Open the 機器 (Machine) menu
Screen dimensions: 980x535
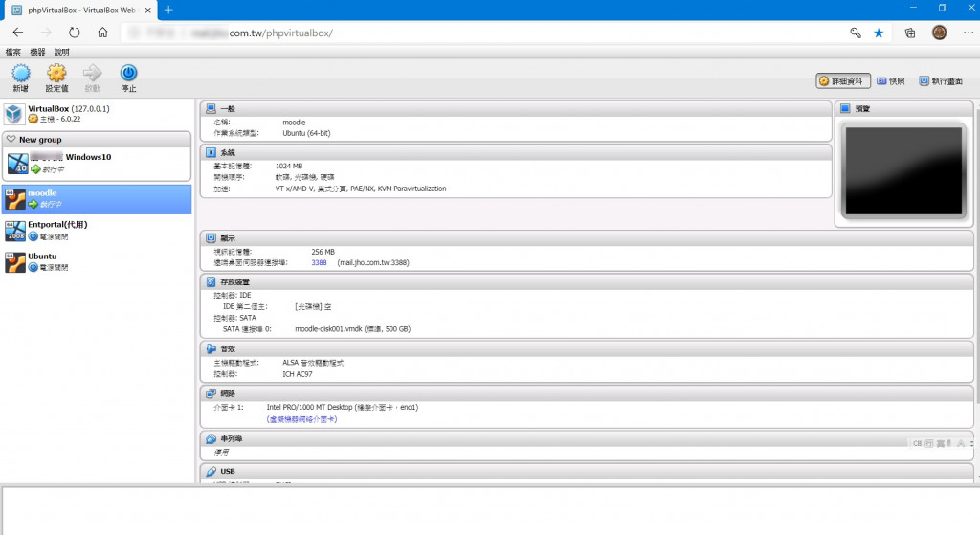click(37, 52)
